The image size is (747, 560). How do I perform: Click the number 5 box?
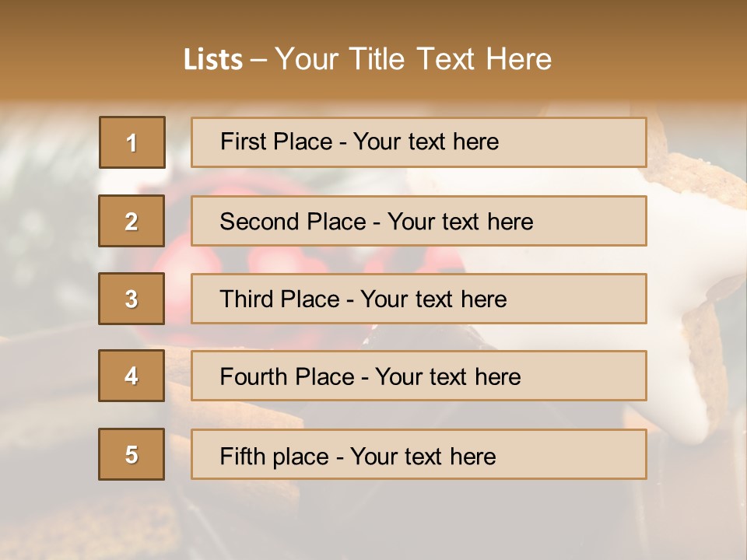tap(132, 454)
